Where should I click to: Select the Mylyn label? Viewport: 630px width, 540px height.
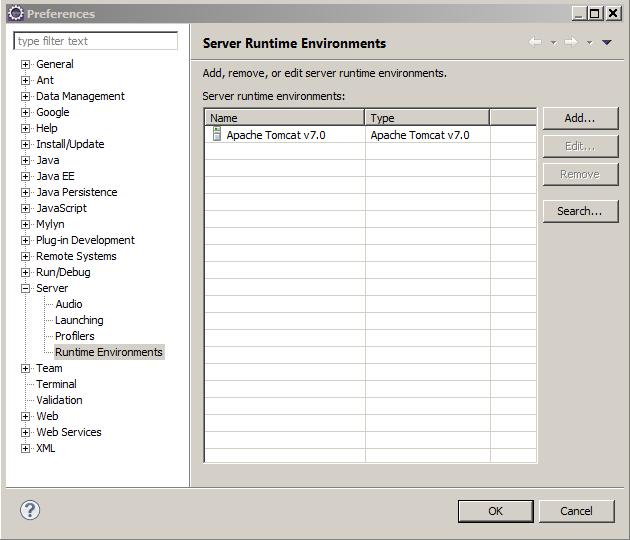click(x=50, y=224)
